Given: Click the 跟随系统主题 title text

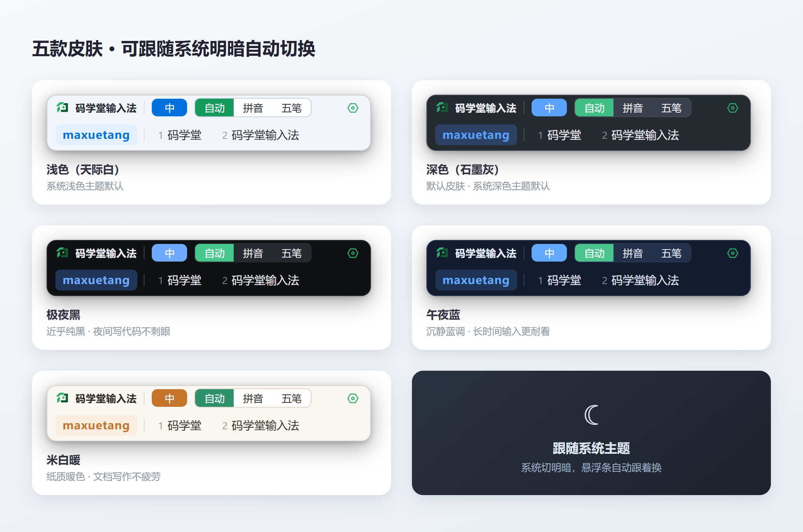Looking at the screenshot, I should tap(591, 448).
